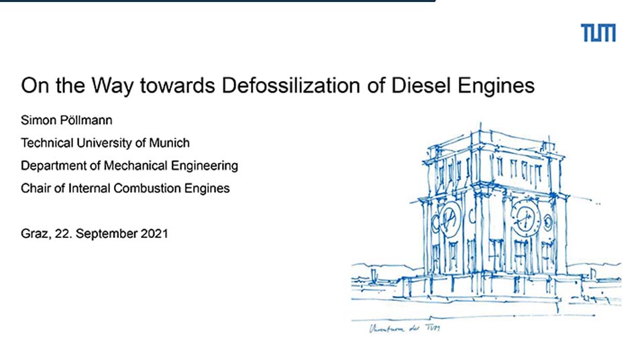Click the title 'On the Way towards Defossilization of Diesel Engines'
Image resolution: width=644 pixels, height=362 pixels.
click(x=278, y=86)
